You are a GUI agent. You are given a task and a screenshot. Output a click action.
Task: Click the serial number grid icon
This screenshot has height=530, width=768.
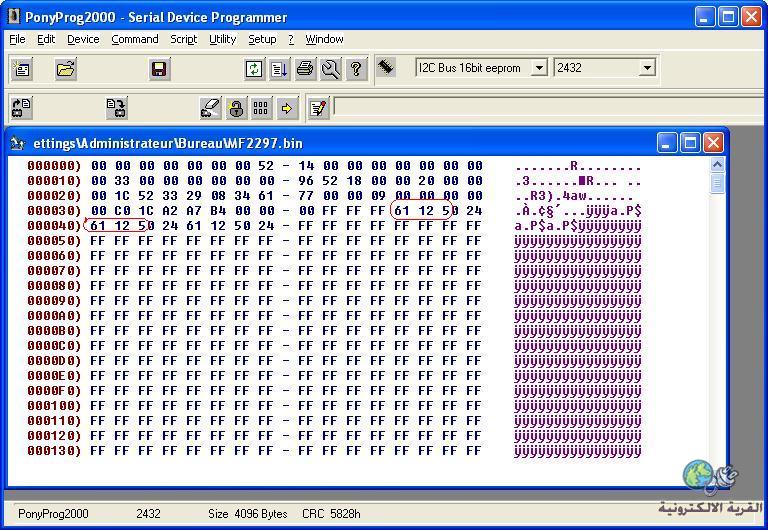[261, 108]
